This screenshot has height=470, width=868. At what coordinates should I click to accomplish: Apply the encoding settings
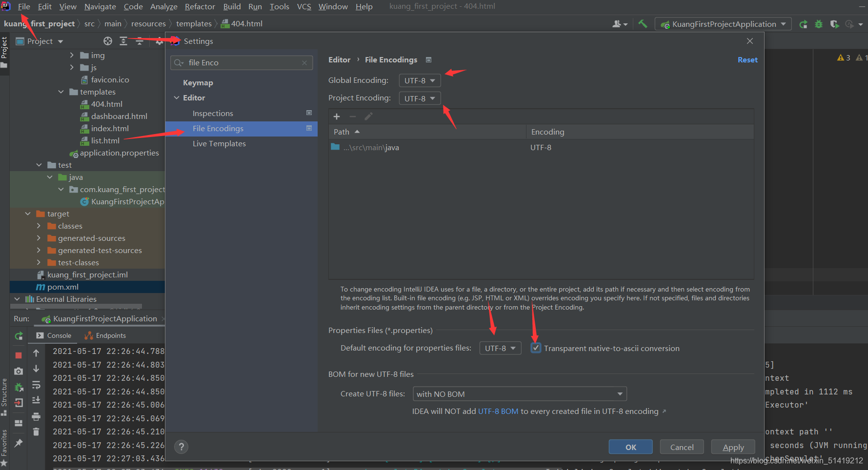pos(733,447)
